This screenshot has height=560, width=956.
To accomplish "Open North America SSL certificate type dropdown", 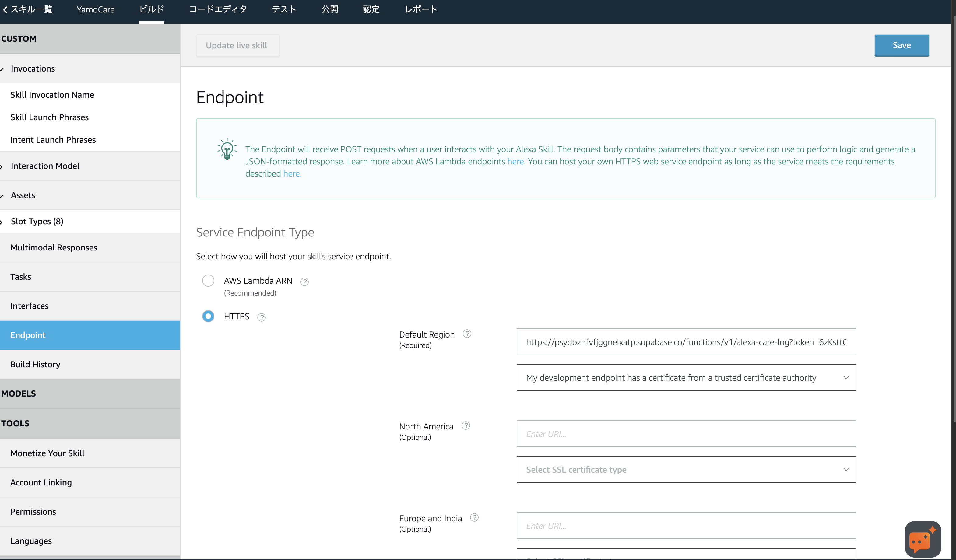I will coord(686,469).
